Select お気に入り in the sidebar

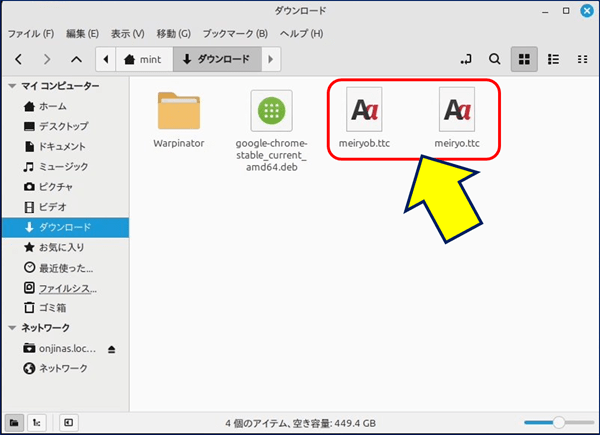65,248
